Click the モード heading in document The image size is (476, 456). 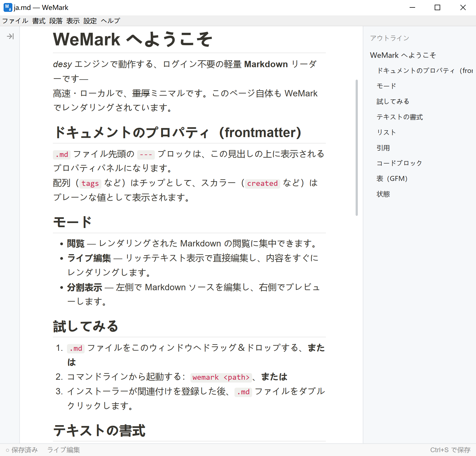click(x=72, y=222)
